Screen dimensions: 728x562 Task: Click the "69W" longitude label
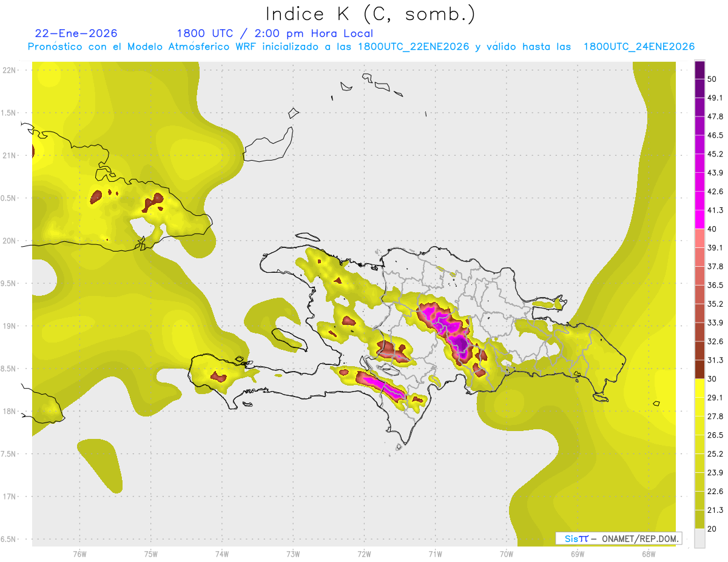(x=578, y=554)
